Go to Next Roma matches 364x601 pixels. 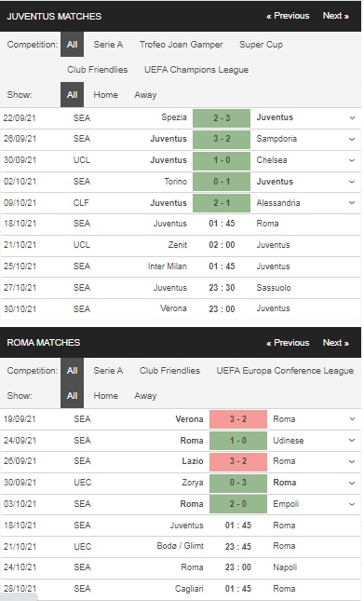coord(336,343)
